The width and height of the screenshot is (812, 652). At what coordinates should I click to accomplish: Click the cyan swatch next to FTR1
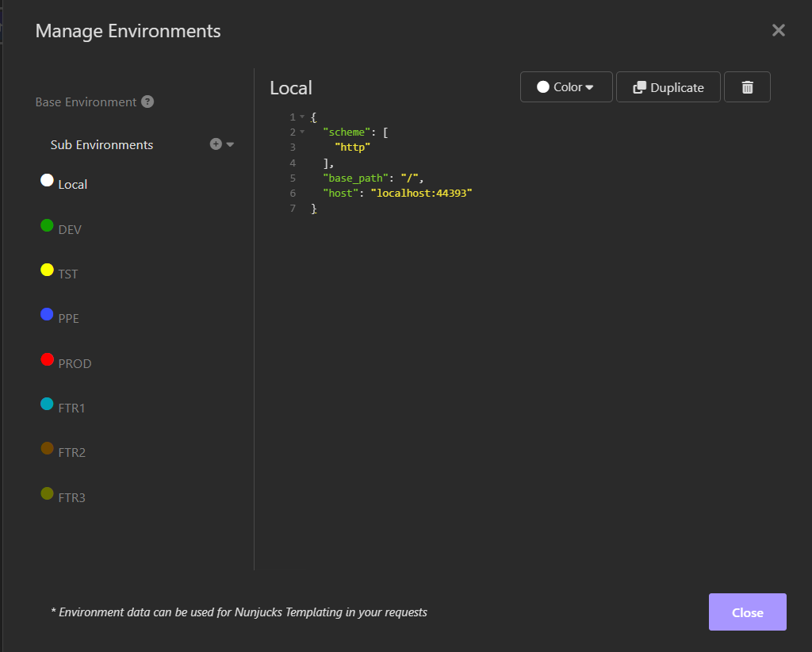tap(47, 403)
